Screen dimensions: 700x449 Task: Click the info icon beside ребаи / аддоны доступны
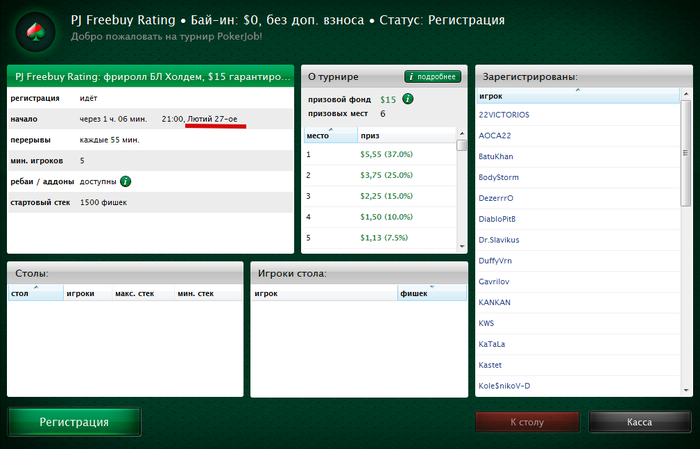point(125,181)
